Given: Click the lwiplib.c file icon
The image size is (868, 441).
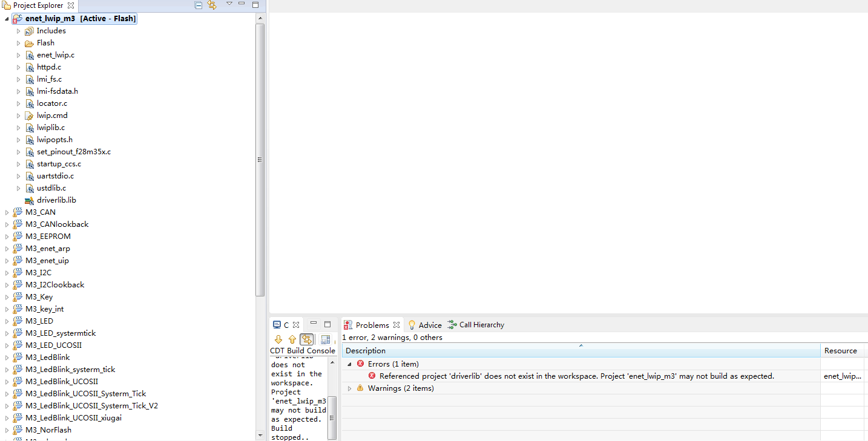Looking at the screenshot, I should pyautogui.click(x=29, y=128).
